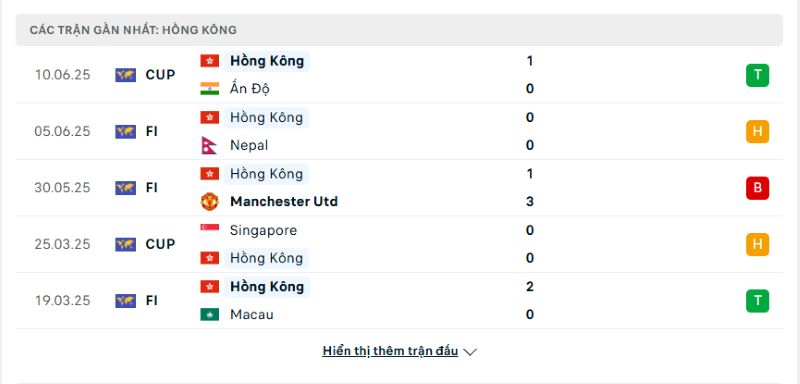Click the India flag next to Ấn Độ
Viewport: 800px width, 384px height.
pos(209,89)
